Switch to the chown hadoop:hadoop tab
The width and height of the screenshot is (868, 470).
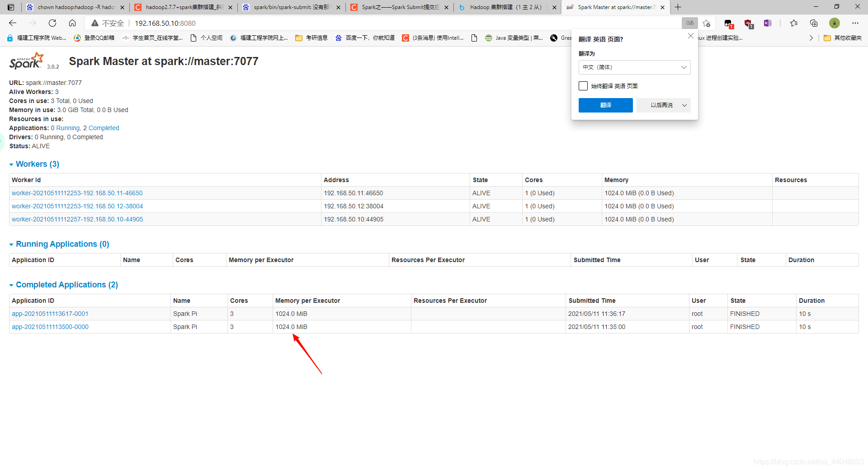point(75,7)
